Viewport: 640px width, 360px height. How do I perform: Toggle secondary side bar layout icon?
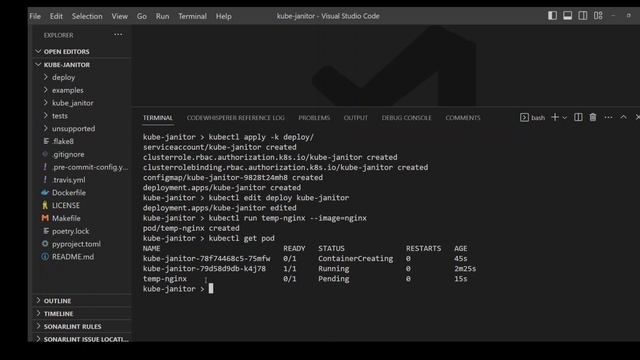[x=582, y=16]
